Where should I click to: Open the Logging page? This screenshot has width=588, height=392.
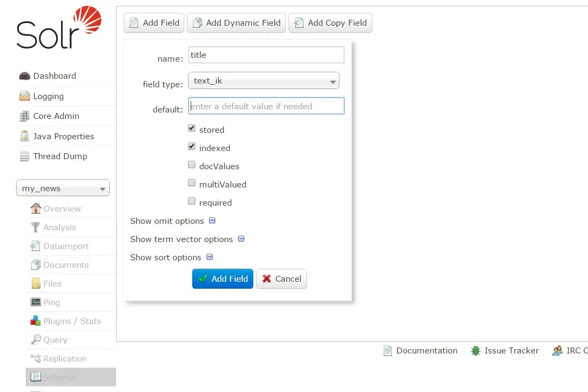(48, 96)
